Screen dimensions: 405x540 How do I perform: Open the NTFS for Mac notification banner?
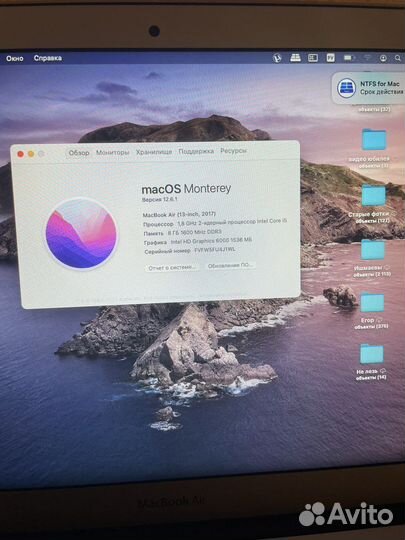tap(368, 88)
